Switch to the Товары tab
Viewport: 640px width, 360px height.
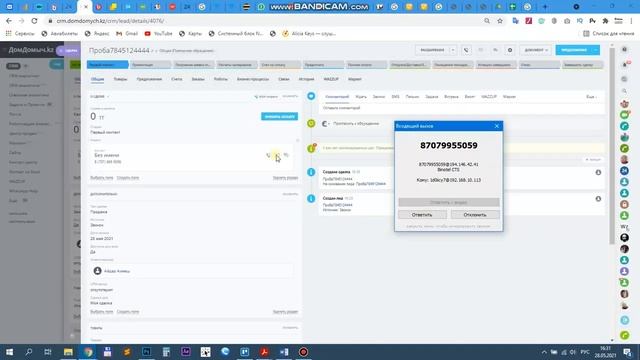click(x=120, y=79)
